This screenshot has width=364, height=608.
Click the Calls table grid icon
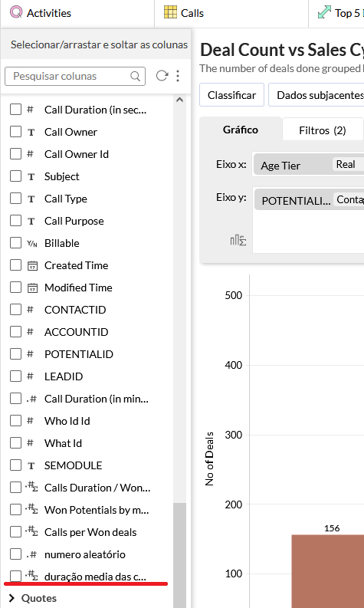(x=170, y=13)
